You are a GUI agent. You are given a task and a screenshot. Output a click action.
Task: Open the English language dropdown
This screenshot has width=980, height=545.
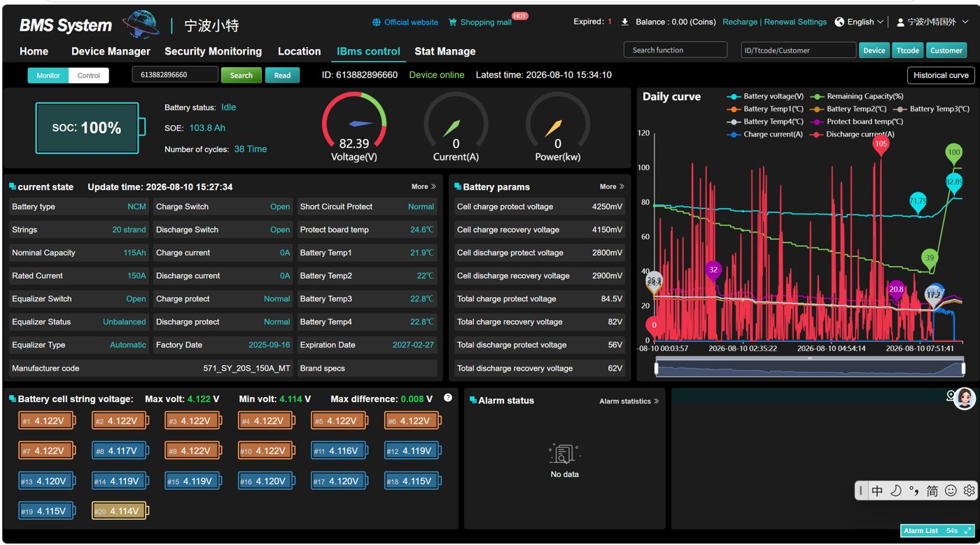(865, 22)
